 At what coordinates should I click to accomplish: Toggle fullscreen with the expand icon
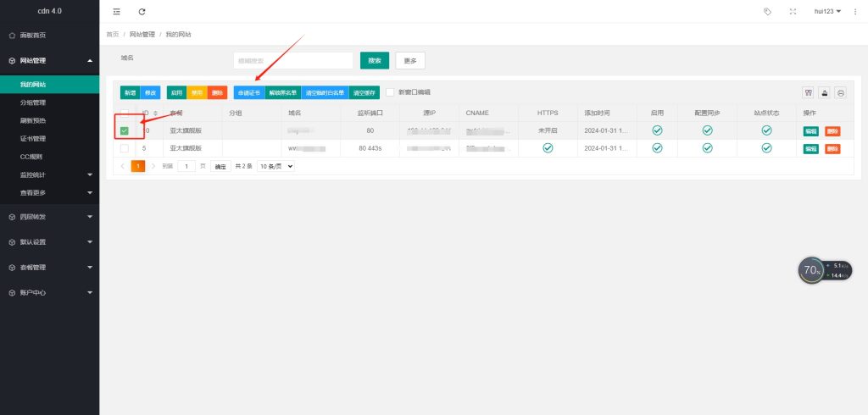point(793,12)
